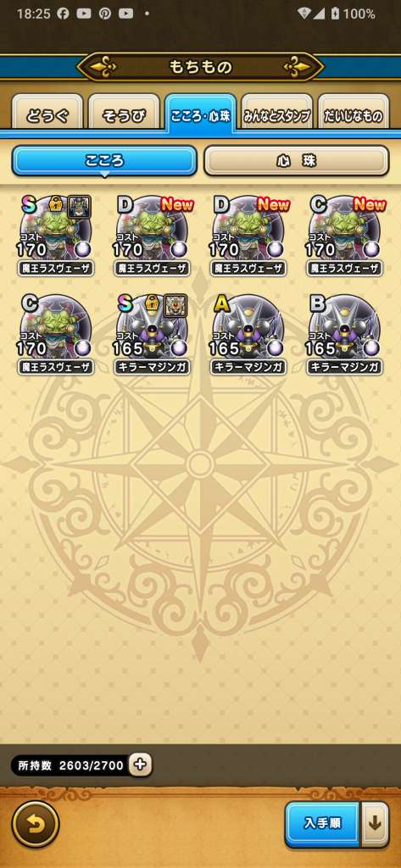Screen dimensions: 401x868
Task: Tap the plus icon beside 所持数
Action: click(140, 765)
